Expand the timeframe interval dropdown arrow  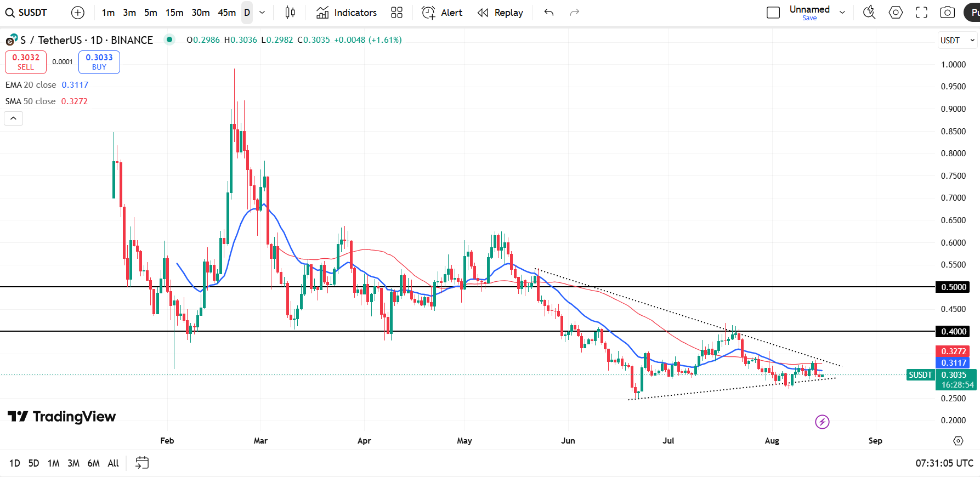click(262, 13)
